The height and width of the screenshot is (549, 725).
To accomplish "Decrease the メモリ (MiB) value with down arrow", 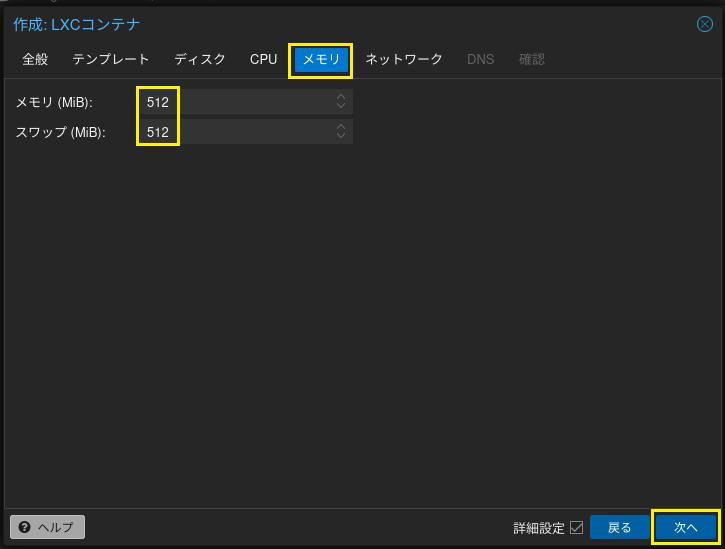I will point(341,106).
